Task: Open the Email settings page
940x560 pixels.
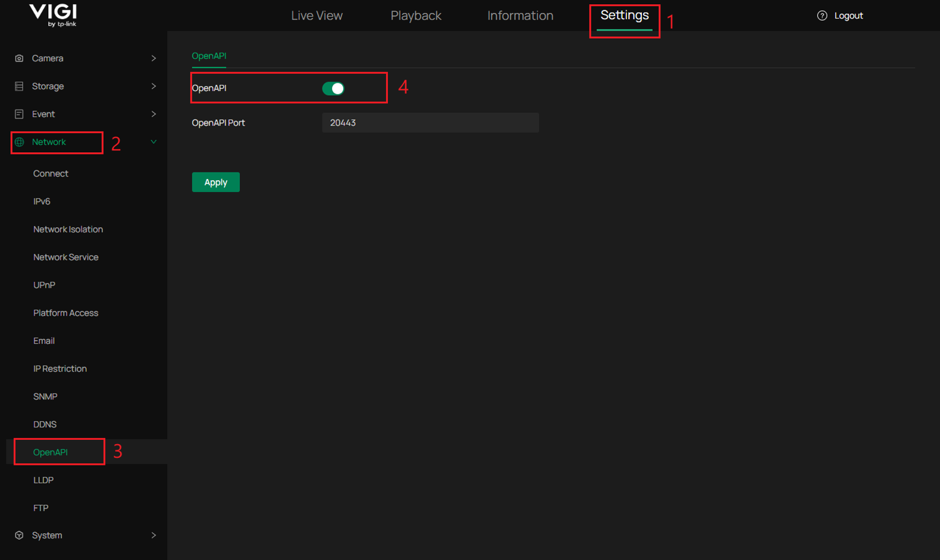Action: coord(44,341)
